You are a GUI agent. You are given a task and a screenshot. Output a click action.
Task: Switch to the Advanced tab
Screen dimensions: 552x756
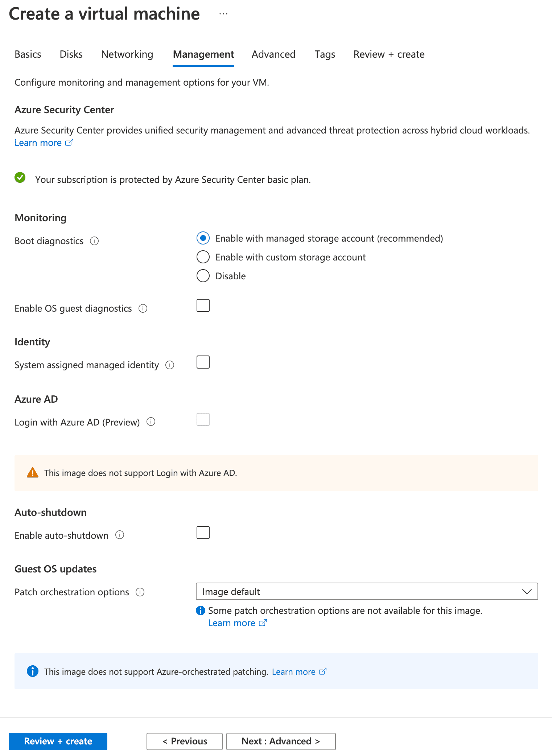point(273,54)
